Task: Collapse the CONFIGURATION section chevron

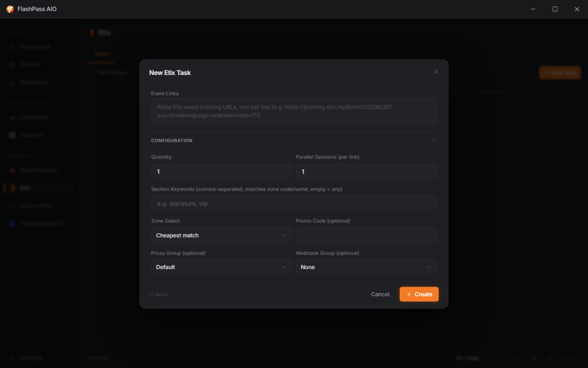Action: coord(434,141)
